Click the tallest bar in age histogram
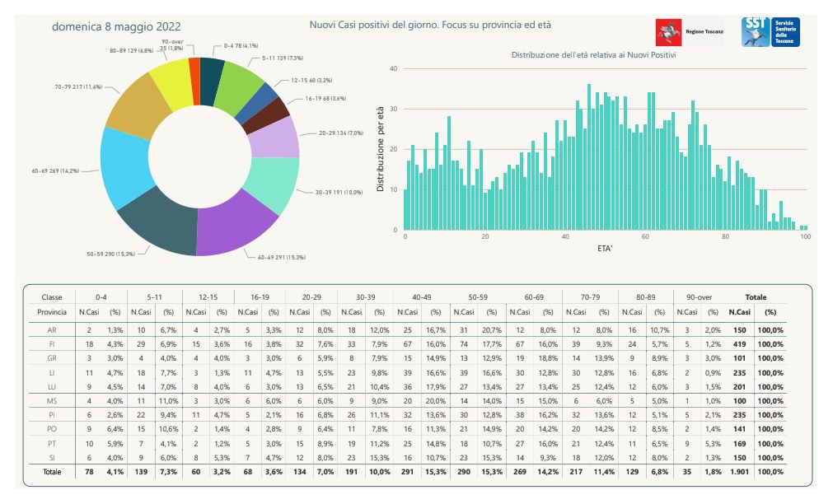Screen dimensions: 833x504 pyautogui.click(x=588, y=156)
